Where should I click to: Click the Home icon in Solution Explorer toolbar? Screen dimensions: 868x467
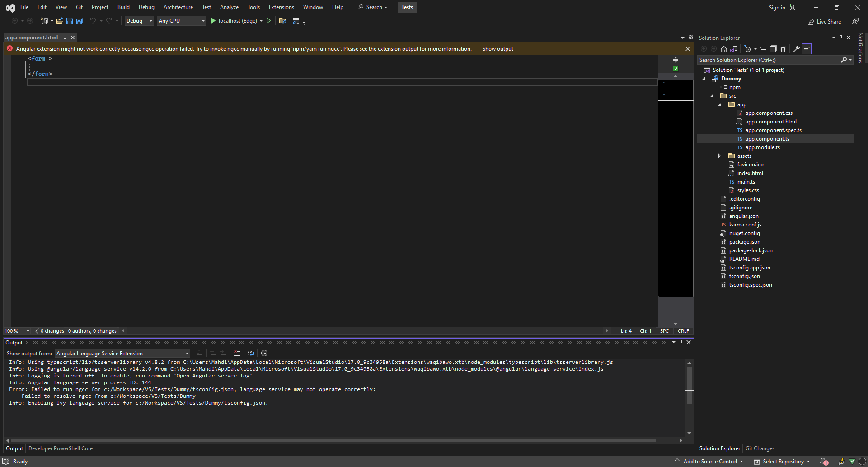click(x=723, y=49)
